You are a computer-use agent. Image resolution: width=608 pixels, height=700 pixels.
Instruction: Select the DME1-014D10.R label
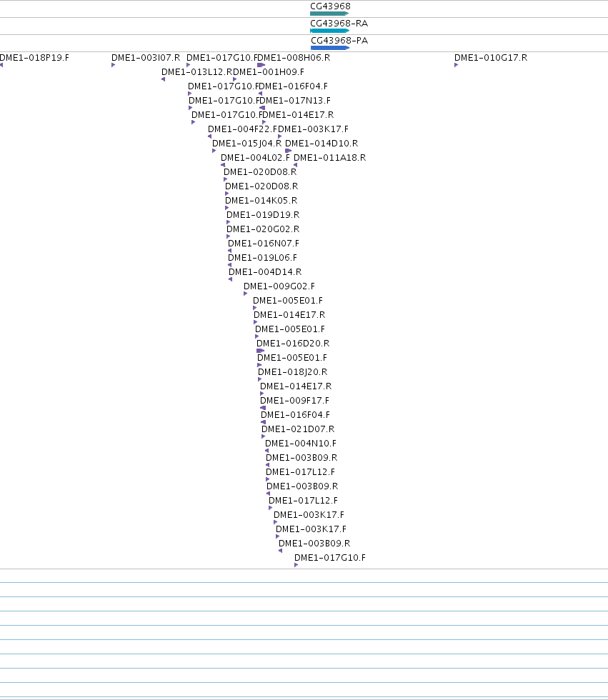click(322, 144)
